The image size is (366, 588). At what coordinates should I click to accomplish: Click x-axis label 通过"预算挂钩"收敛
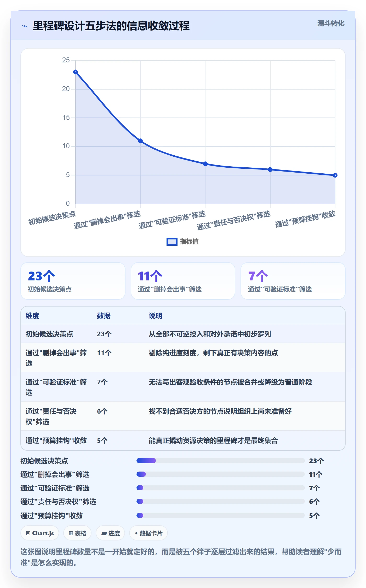pos(305,219)
